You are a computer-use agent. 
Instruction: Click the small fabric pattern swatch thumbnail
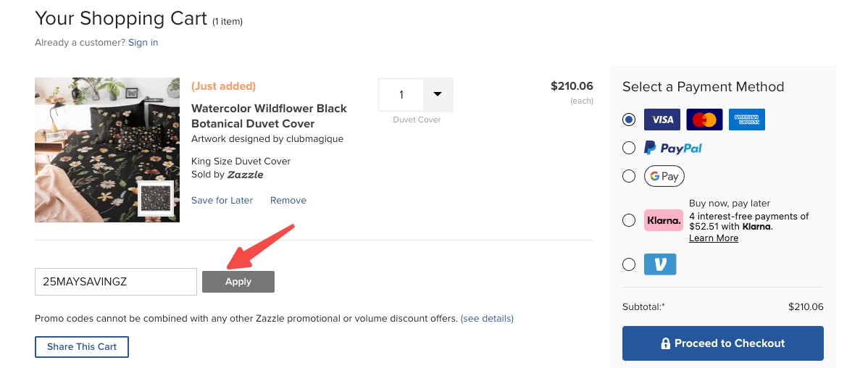[157, 199]
